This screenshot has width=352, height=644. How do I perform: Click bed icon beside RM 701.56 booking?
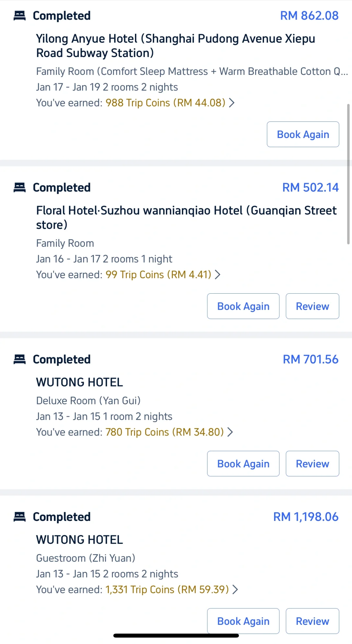pos(20,359)
